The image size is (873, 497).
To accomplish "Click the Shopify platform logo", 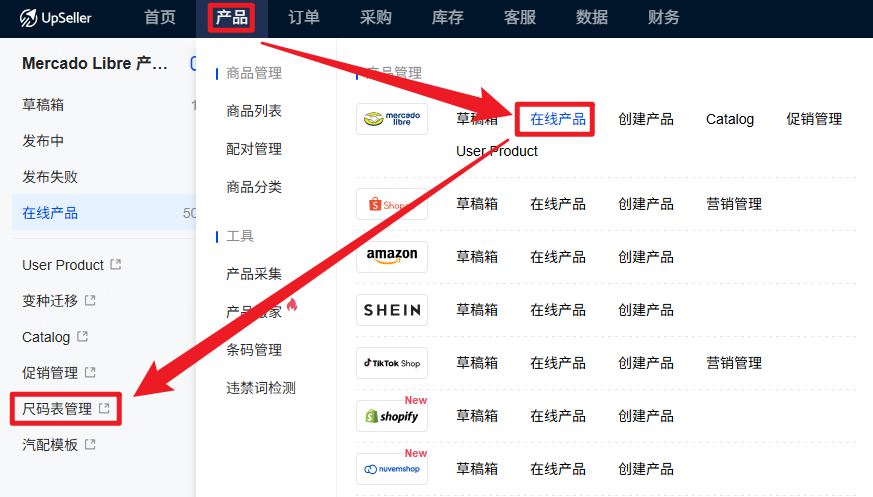I will 391,416.
